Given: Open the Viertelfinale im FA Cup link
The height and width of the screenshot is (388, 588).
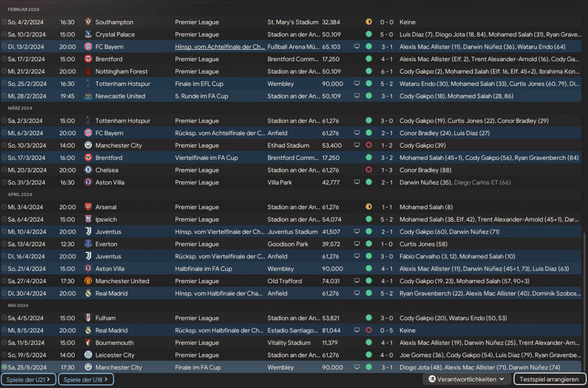Looking at the screenshot, I should click(206, 158).
